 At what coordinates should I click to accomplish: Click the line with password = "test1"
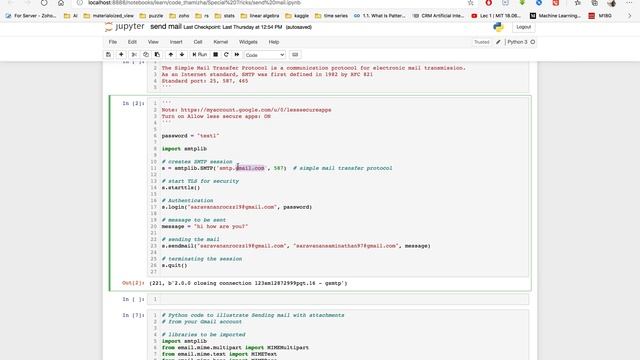[190, 136]
